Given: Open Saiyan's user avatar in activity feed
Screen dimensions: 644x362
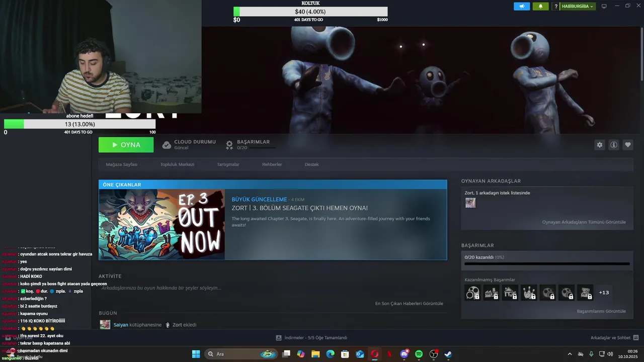Looking at the screenshot, I should [105, 325].
